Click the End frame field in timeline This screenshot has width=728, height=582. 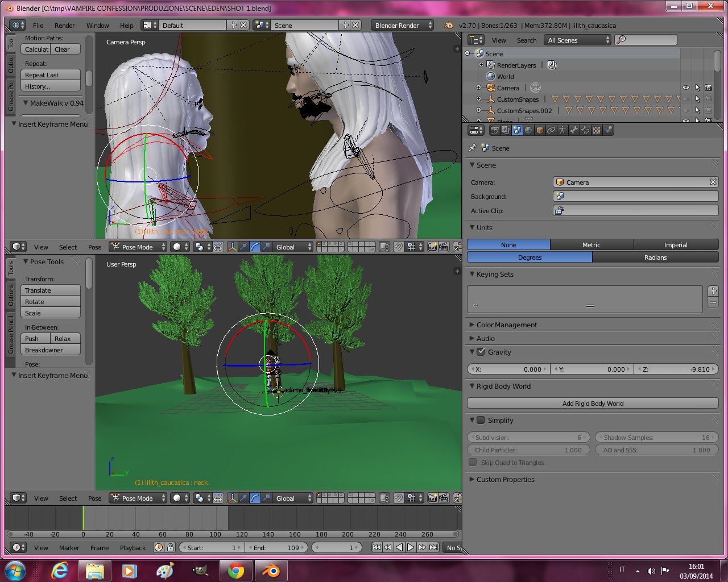pos(278,547)
